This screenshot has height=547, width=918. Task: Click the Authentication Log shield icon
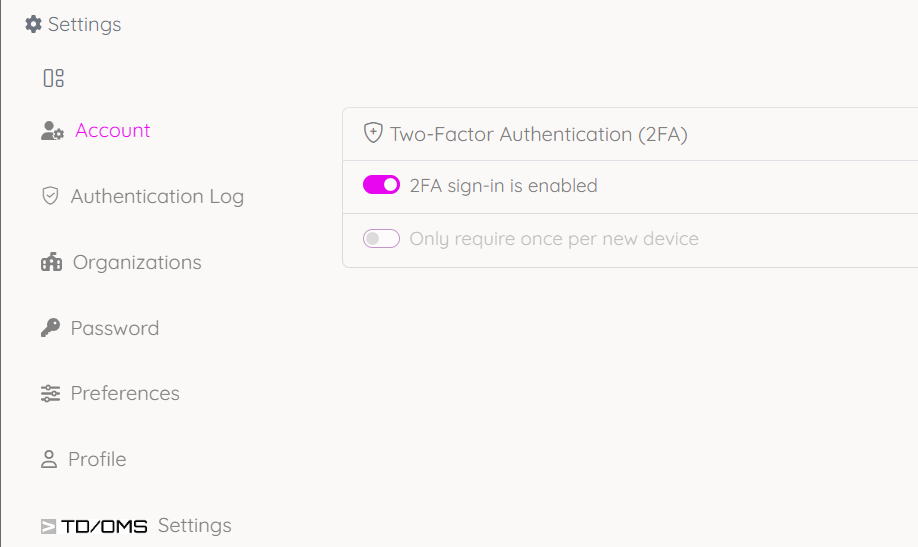click(x=50, y=196)
